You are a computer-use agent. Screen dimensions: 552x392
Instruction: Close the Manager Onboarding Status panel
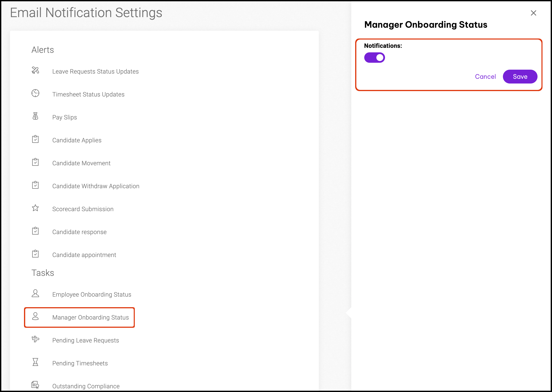click(x=533, y=13)
